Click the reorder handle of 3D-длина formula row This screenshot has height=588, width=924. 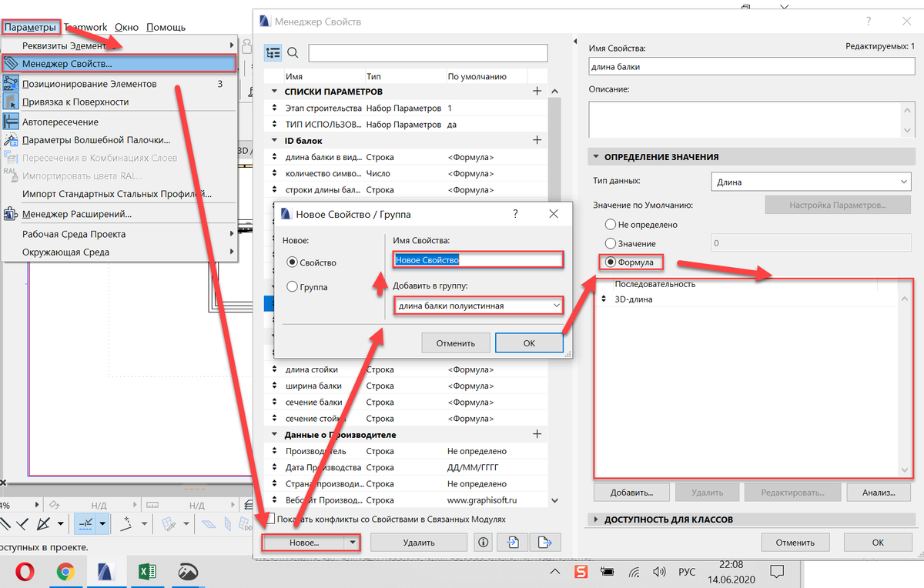tap(604, 299)
